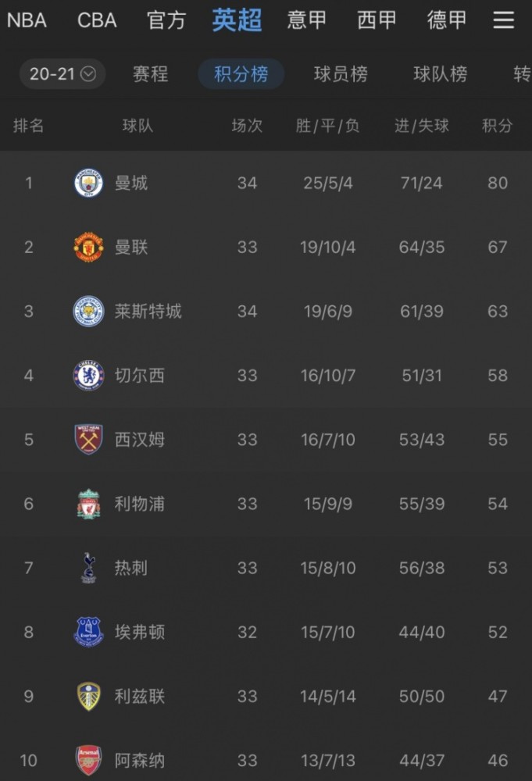
Task: Click the Arsenal club crest
Action: (89, 761)
